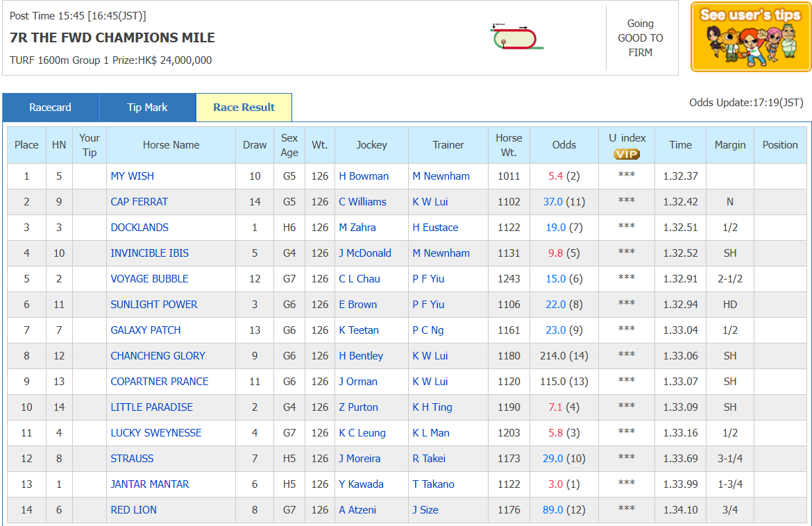812x526 pixels.
Task: View jockey K Teetan profile
Action: click(359, 330)
